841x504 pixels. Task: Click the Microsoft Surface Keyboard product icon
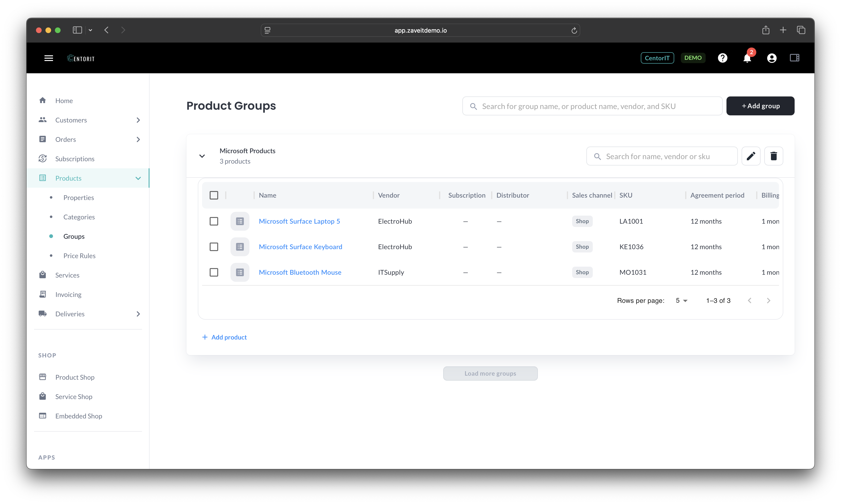point(240,247)
